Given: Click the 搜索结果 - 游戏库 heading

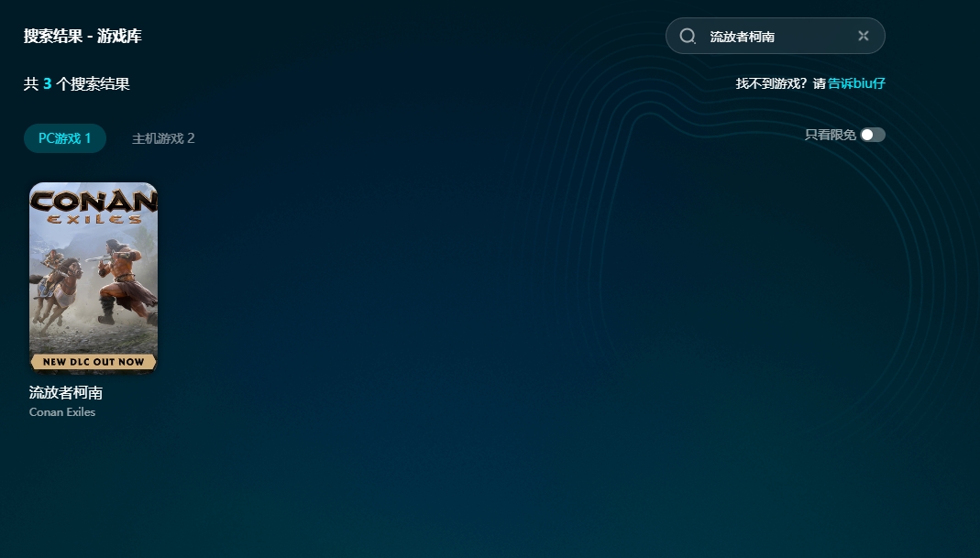Looking at the screenshot, I should [83, 37].
